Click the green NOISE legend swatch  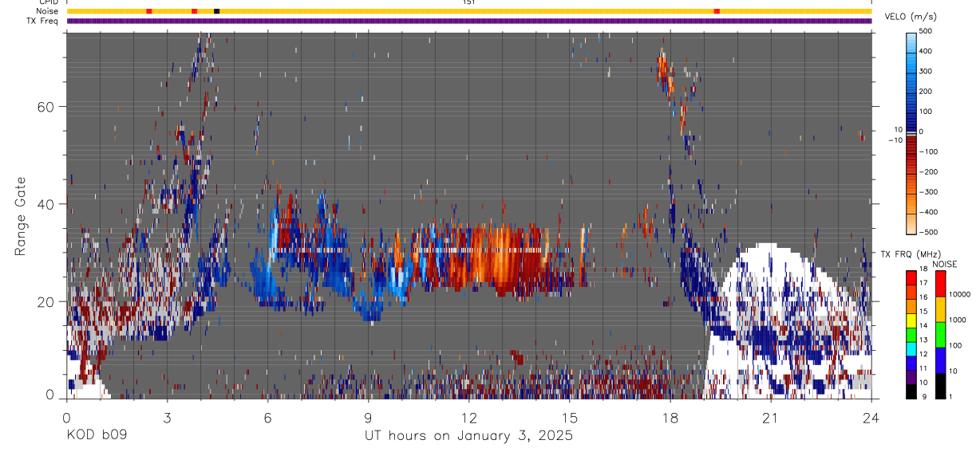(939, 334)
